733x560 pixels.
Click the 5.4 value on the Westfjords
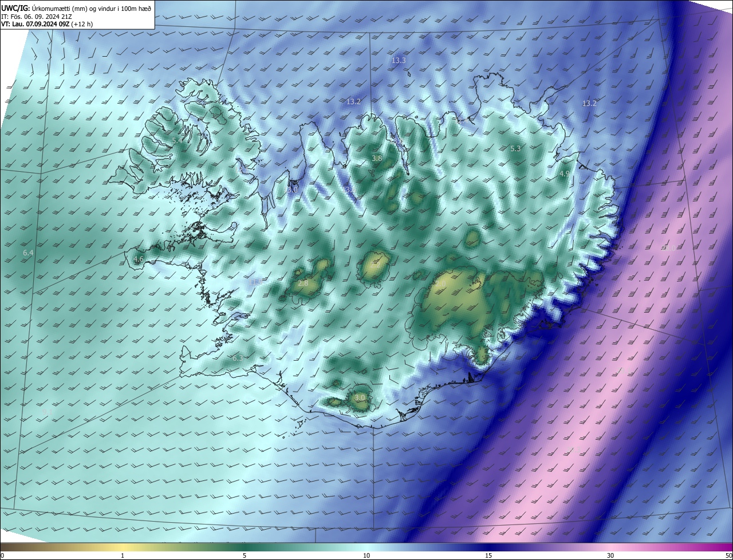pyautogui.click(x=177, y=140)
